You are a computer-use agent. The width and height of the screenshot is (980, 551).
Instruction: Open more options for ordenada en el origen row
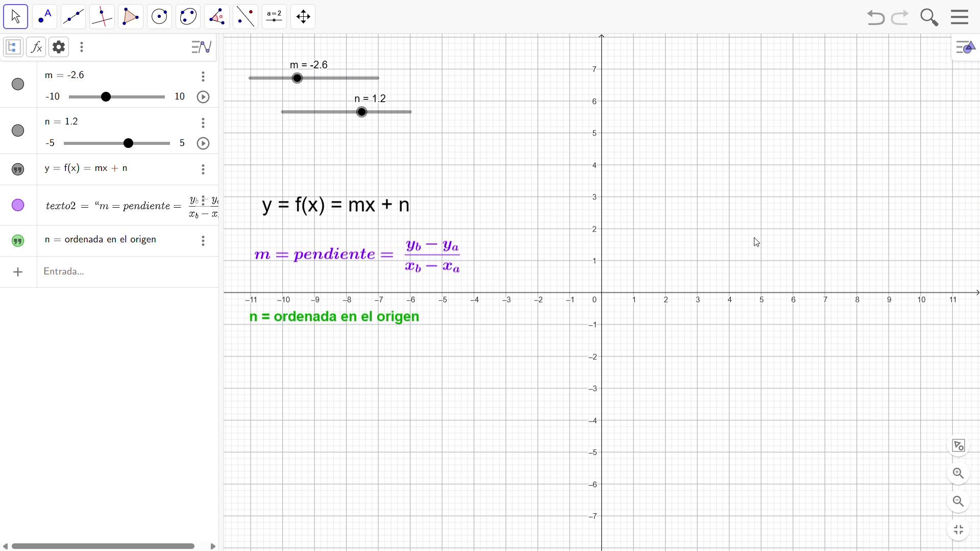203,241
